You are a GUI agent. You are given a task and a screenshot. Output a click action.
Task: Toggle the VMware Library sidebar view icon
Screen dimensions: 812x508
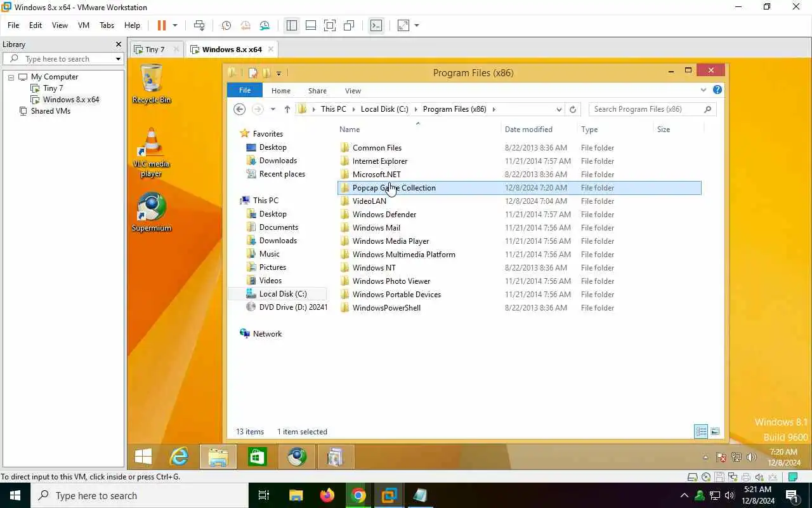click(292, 25)
